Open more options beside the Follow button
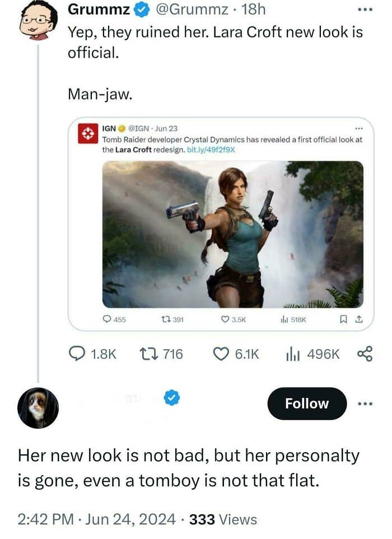Image resolution: width=392 pixels, height=539 pixels. [365, 404]
